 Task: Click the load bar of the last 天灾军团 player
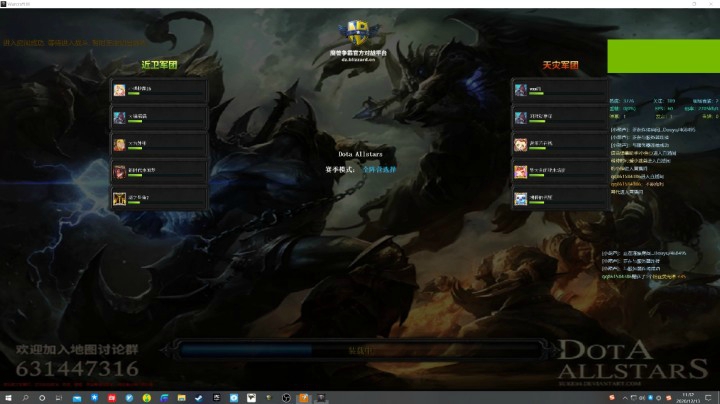(567, 202)
